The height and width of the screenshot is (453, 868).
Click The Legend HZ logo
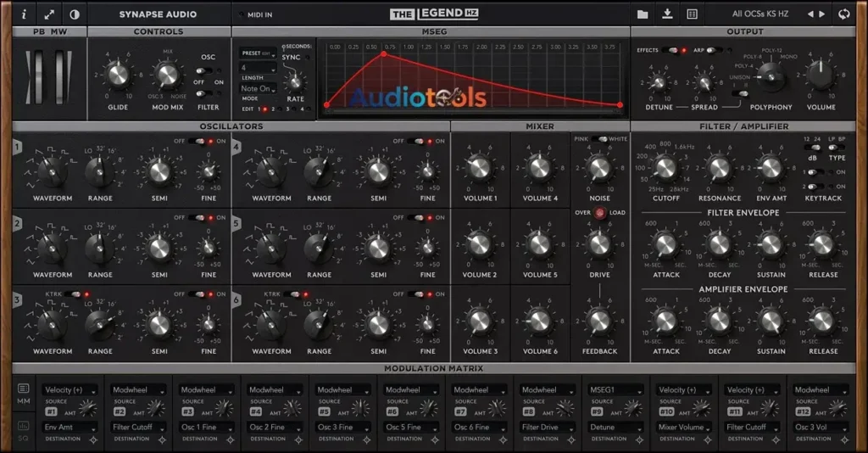click(x=434, y=14)
